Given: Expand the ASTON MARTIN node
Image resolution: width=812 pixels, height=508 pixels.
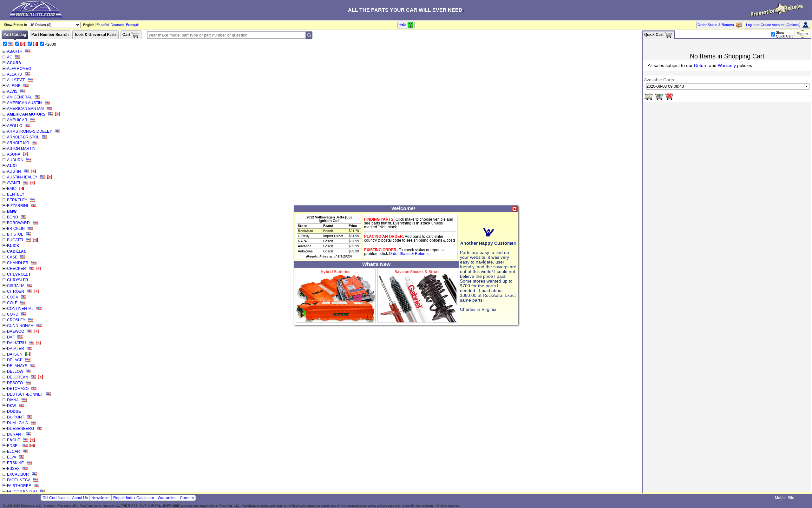Looking at the screenshot, I should click(x=4, y=149).
